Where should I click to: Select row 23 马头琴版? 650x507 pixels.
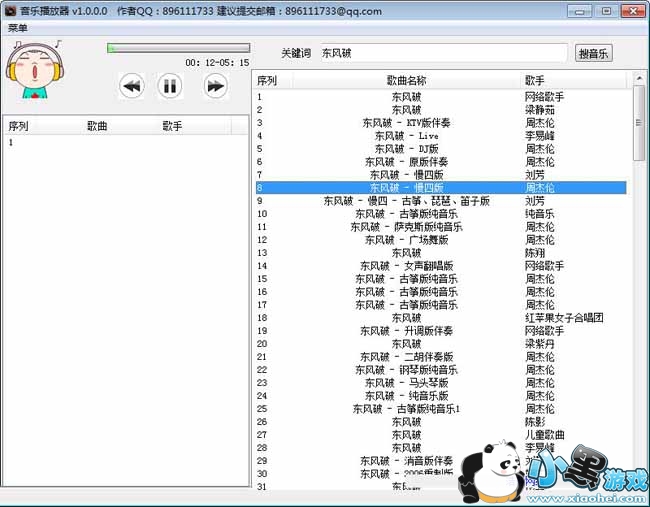441,383
